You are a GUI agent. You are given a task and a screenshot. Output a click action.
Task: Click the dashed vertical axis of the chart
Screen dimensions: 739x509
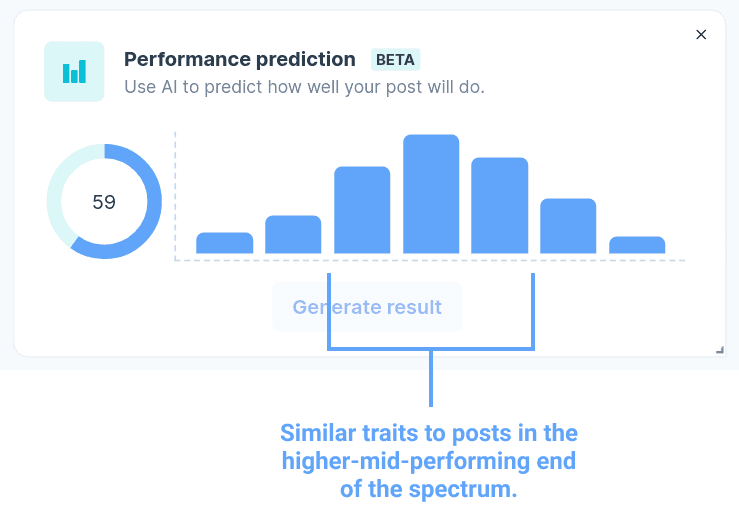pos(175,196)
